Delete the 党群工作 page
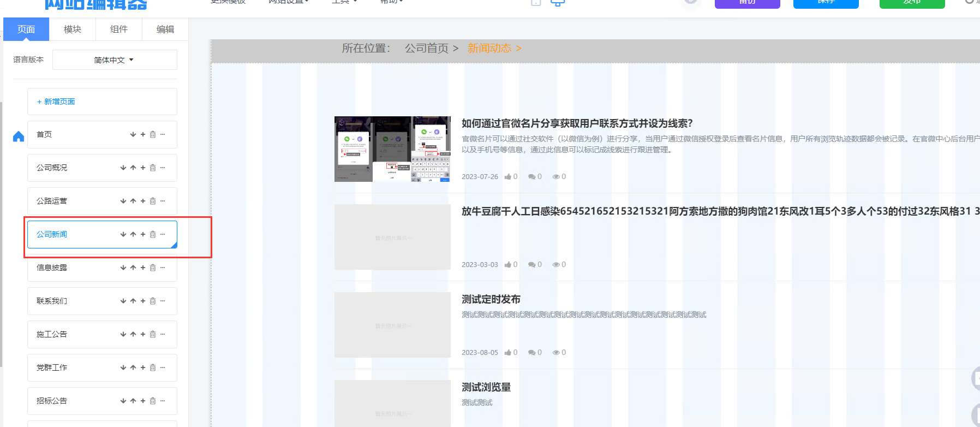This screenshot has height=427, width=980. (153, 367)
